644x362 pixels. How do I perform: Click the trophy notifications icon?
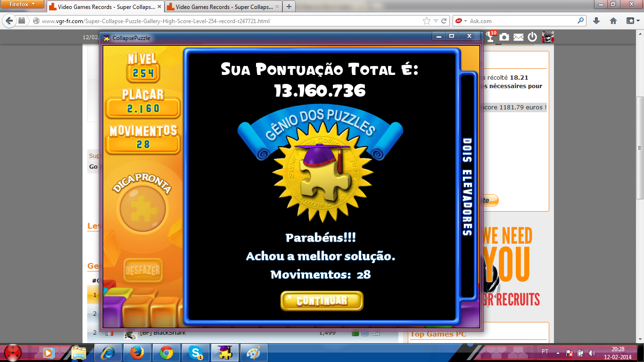coord(490,37)
